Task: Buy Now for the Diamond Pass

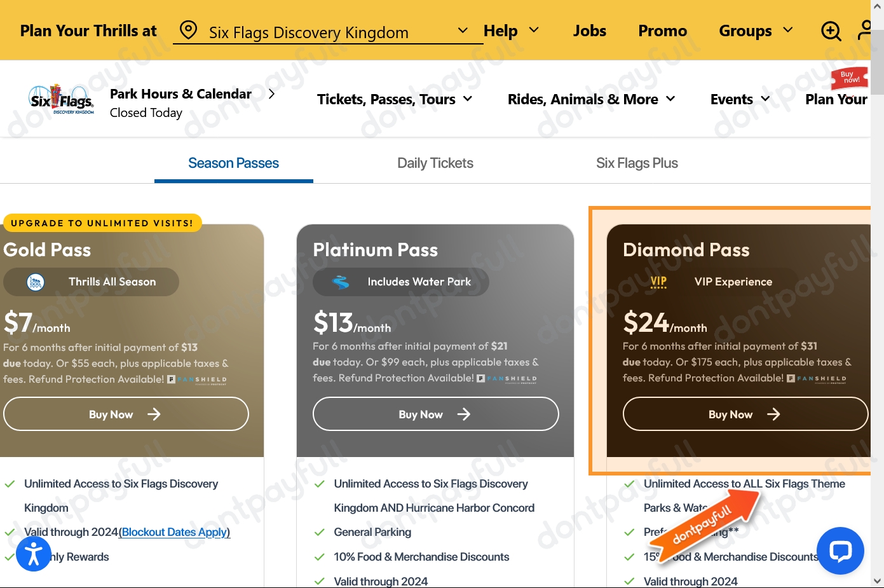Action: click(x=745, y=414)
